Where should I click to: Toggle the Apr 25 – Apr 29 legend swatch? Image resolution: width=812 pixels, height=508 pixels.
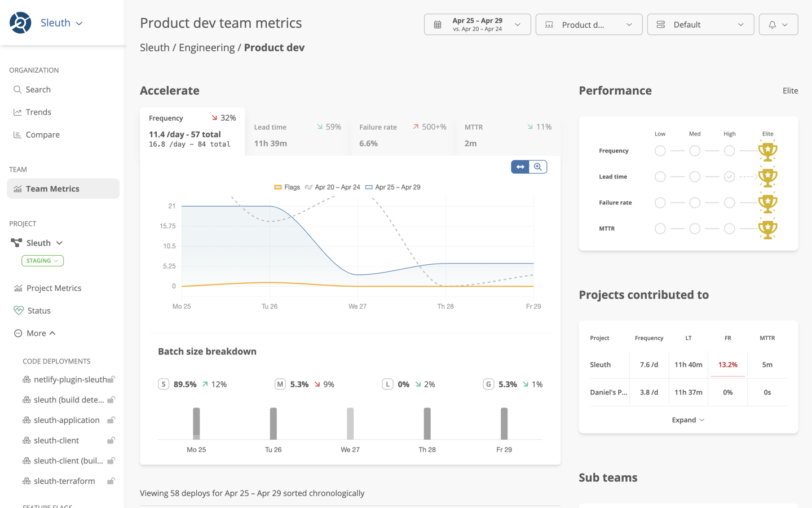369,187
